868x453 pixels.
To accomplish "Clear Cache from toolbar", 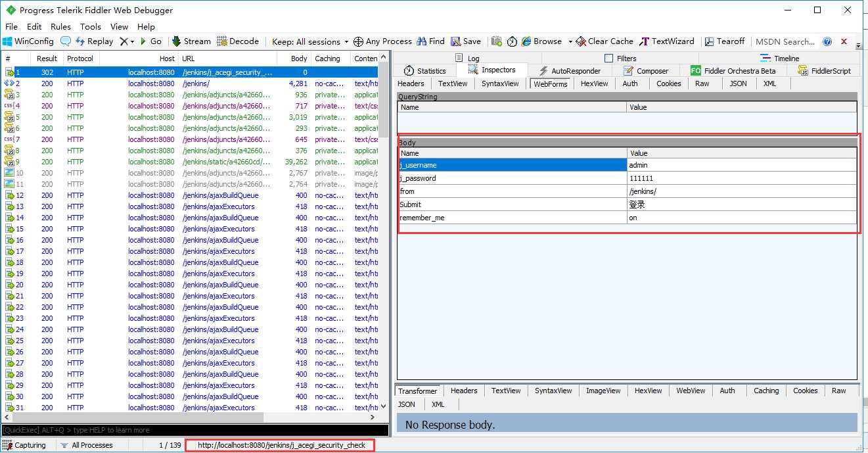I will [605, 41].
